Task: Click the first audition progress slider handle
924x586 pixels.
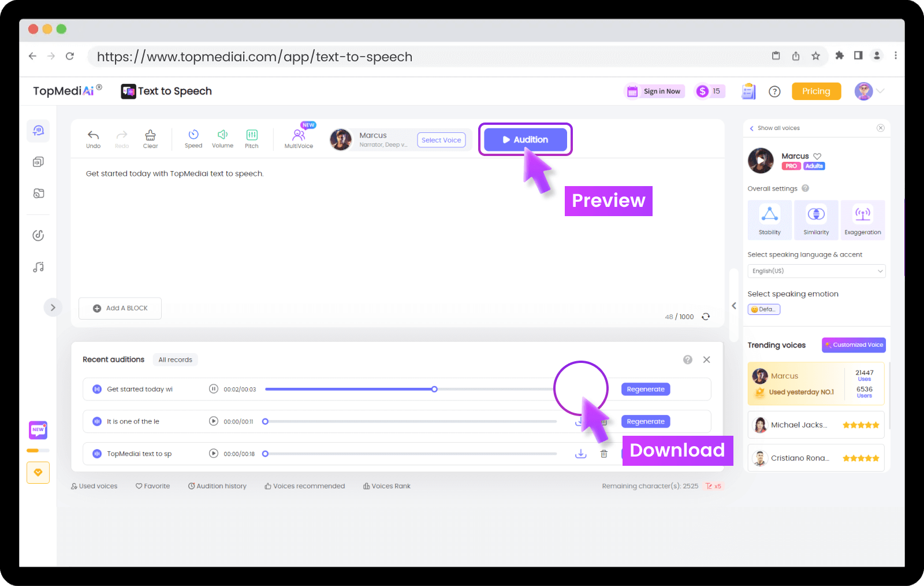Action: point(434,390)
